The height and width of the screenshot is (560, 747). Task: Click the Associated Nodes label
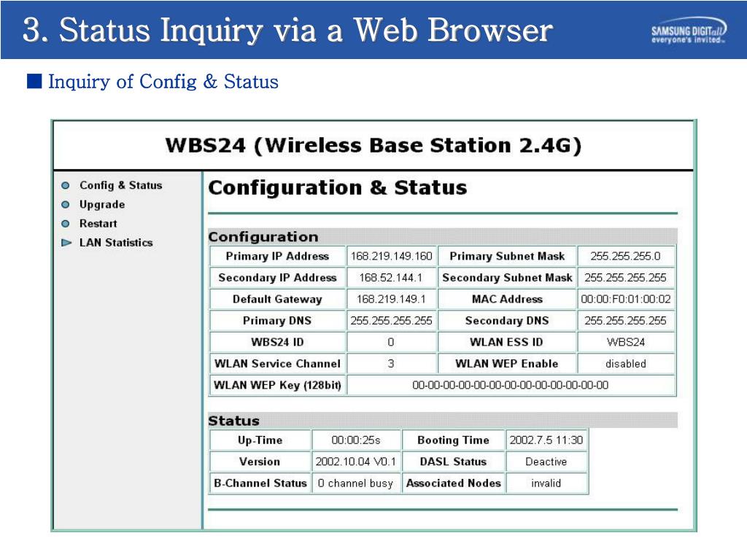(454, 483)
